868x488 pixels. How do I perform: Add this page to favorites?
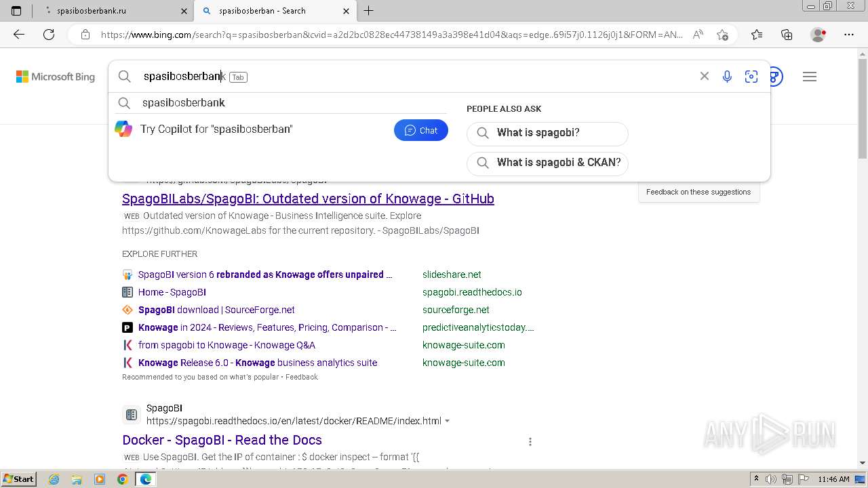tap(723, 35)
